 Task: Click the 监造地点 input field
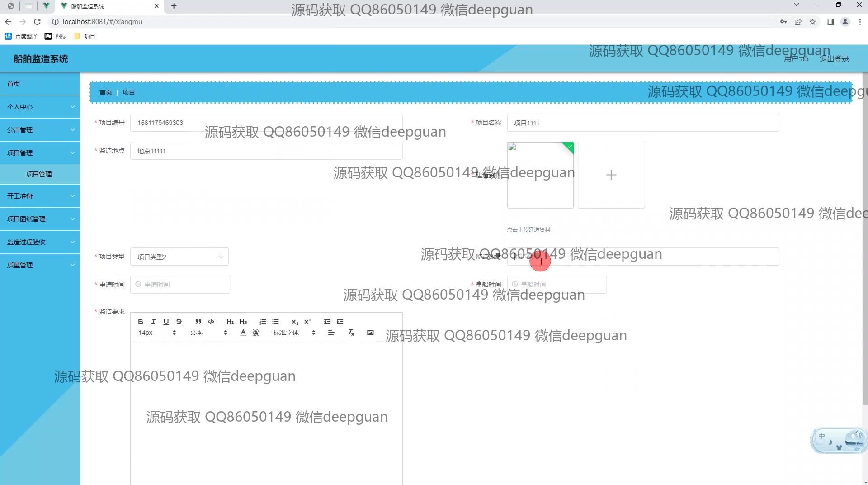coord(266,151)
